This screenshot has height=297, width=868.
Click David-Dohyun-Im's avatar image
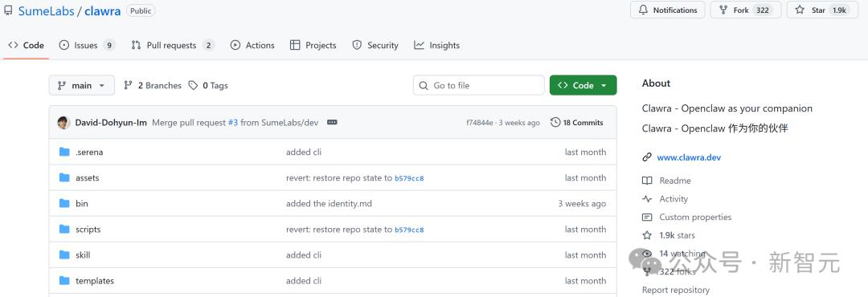coord(63,123)
